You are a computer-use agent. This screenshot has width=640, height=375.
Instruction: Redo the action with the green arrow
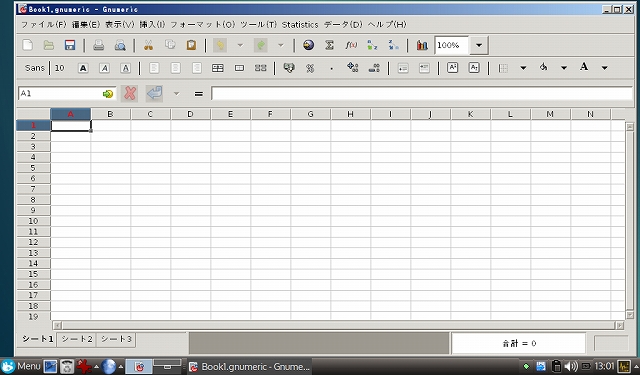260,45
